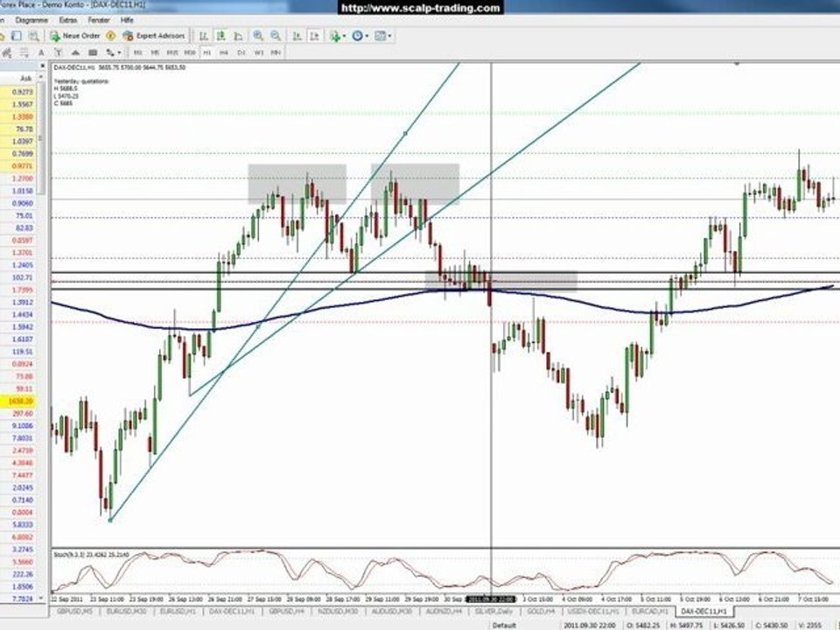Switch to the AUDUSD,M30 chart tab
Screen dimensions: 840x630
pos(392,612)
